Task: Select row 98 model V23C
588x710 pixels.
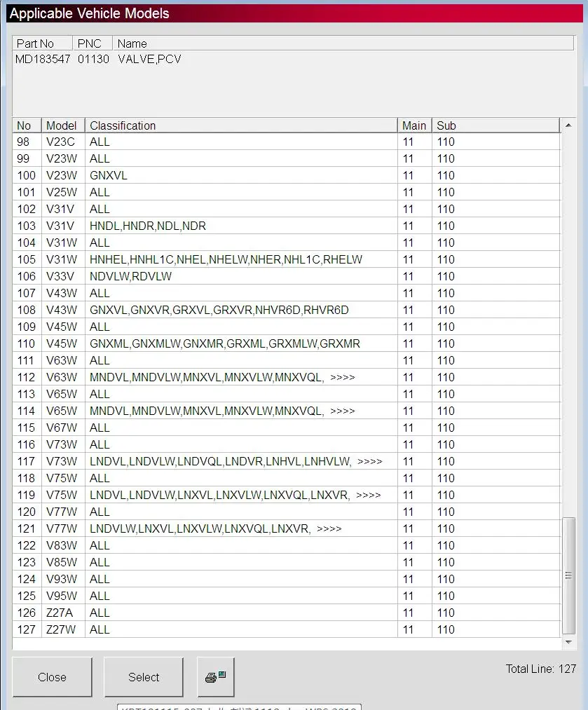Action: [x=286, y=142]
